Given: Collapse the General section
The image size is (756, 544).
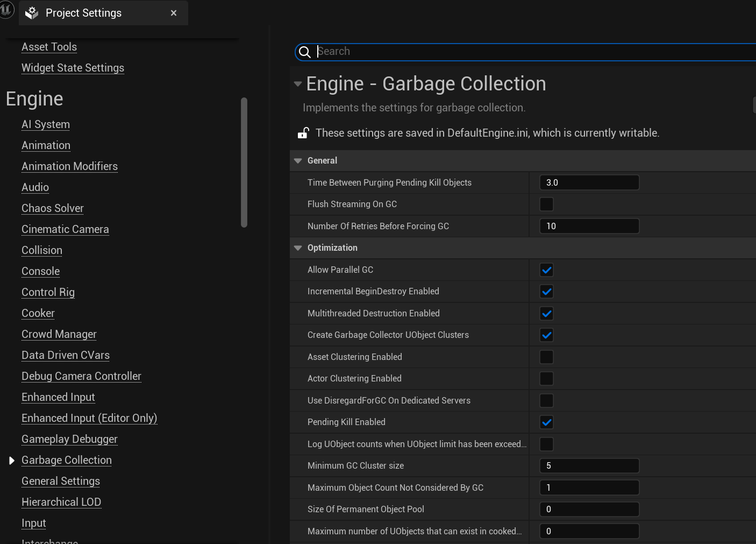Looking at the screenshot, I should (298, 161).
